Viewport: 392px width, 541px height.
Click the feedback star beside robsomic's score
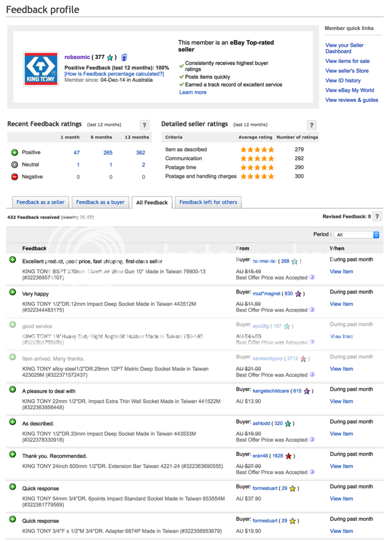[x=110, y=58]
